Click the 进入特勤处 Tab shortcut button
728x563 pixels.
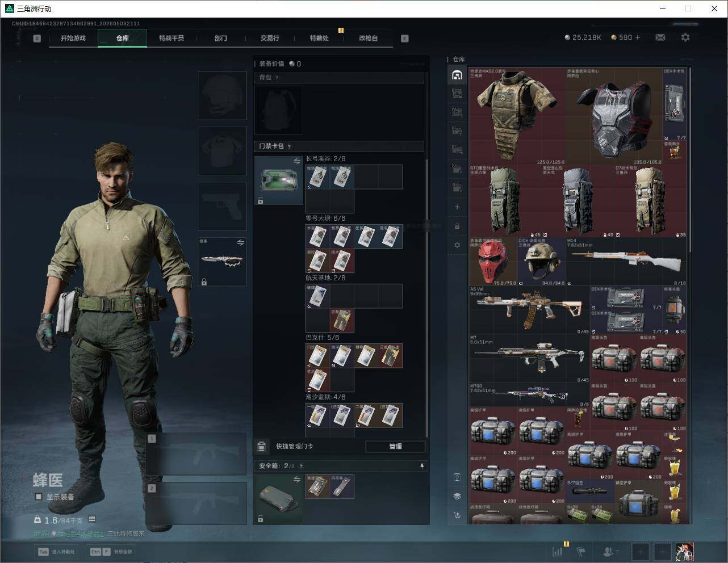(x=56, y=552)
